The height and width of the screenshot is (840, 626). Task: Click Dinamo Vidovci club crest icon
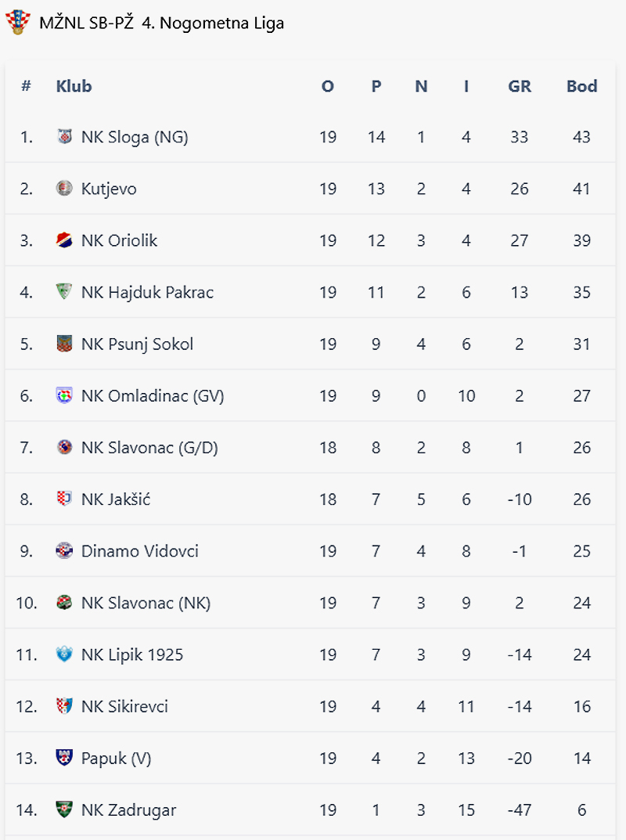tap(64, 550)
